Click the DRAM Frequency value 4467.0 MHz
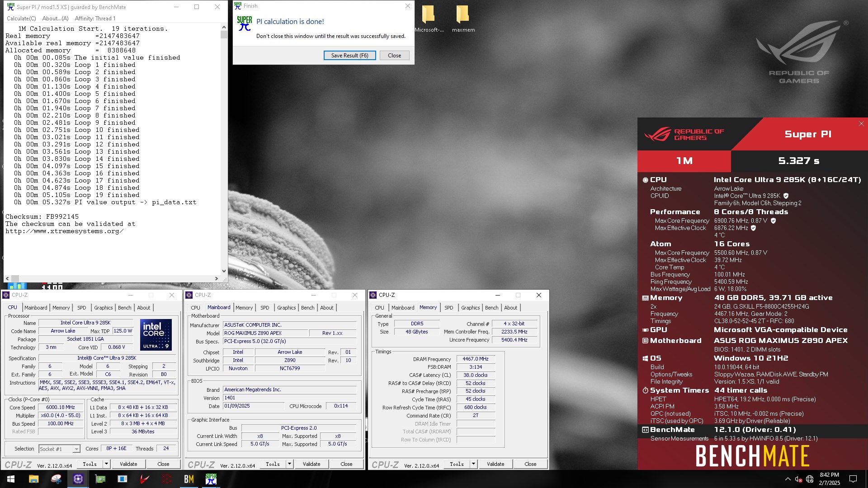This screenshot has width=868, height=488. [476, 359]
